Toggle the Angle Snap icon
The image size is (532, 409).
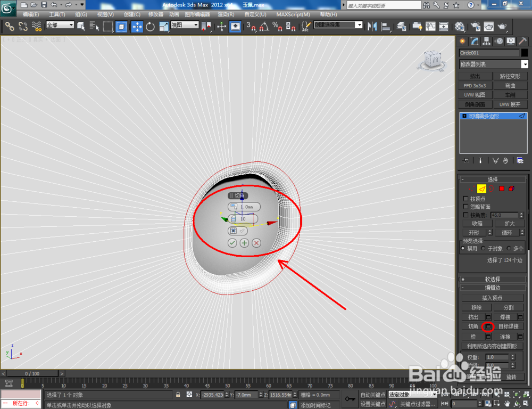(264, 26)
